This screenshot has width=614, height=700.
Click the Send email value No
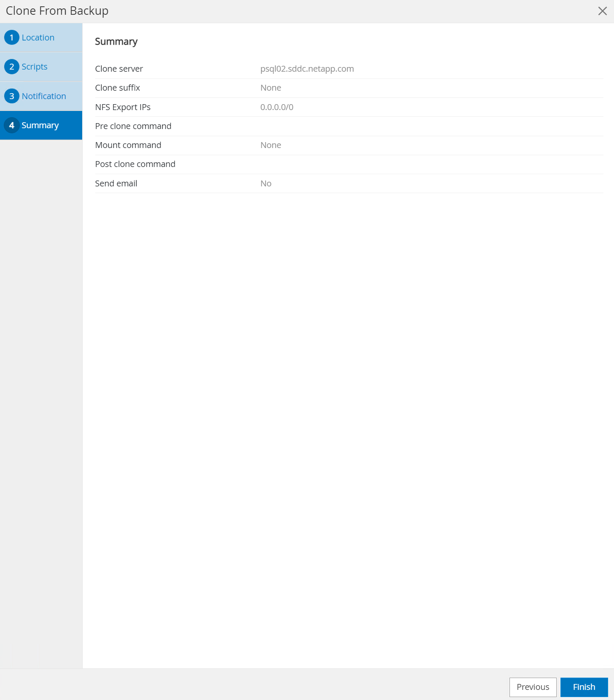266,183
